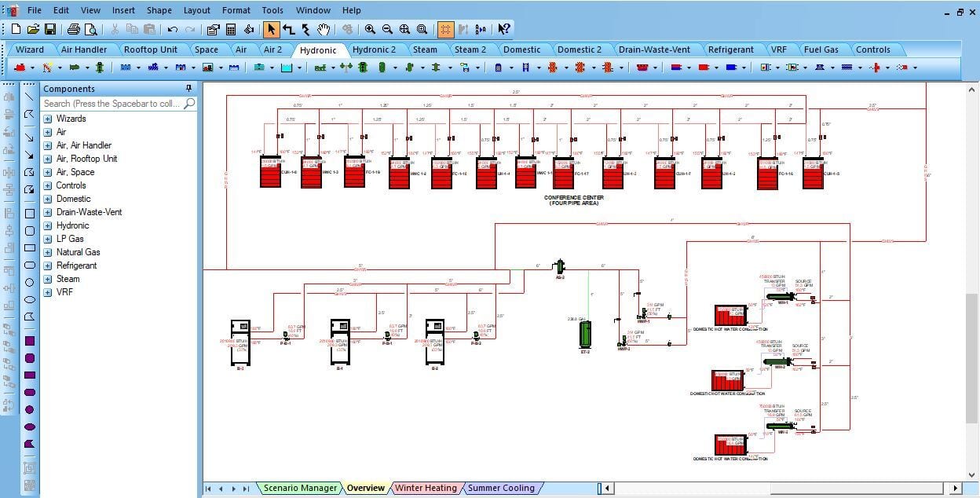Toggle the Components panel pin

pyautogui.click(x=188, y=88)
